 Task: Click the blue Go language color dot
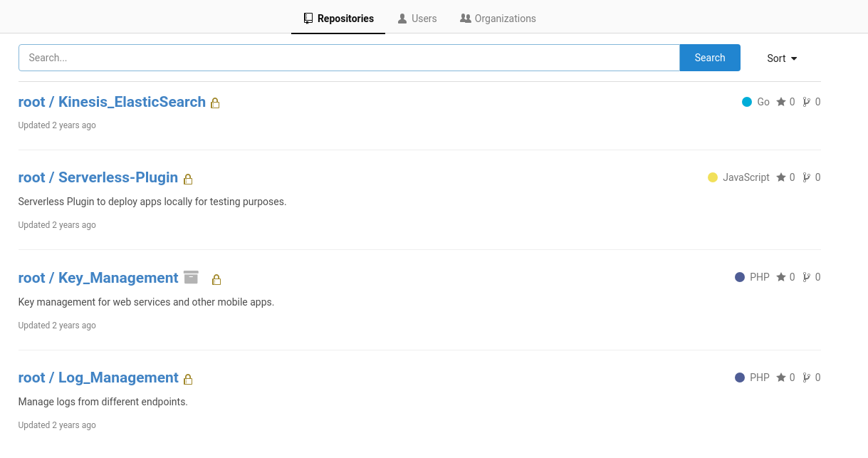click(747, 102)
